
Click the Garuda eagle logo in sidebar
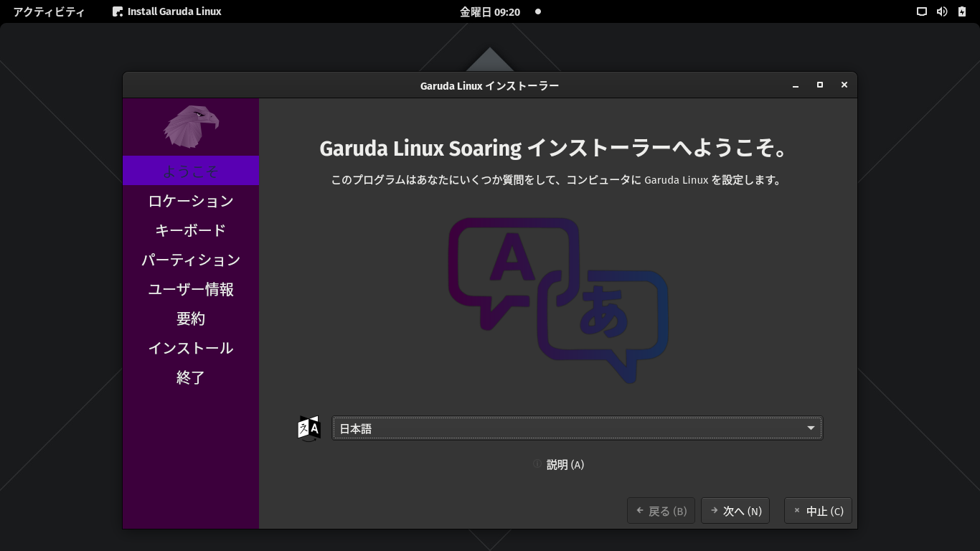191,126
